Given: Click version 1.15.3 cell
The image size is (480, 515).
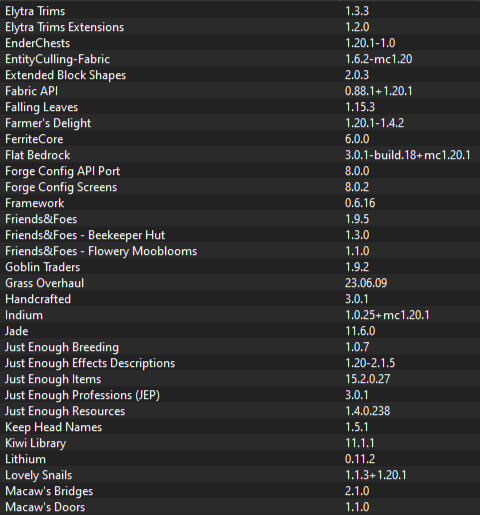Looking at the screenshot, I should point(360,107).
